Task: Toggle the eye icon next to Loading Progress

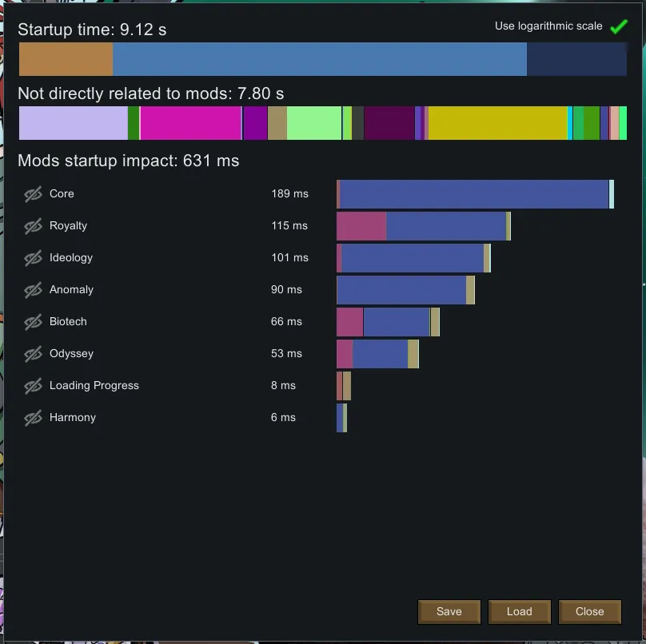Action: point(33,386)
